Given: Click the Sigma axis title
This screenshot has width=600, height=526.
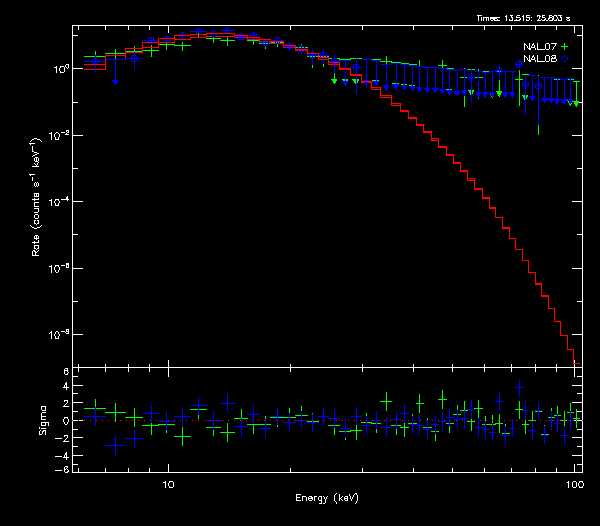Looking at the screenshot, I should tap(43, 420).
